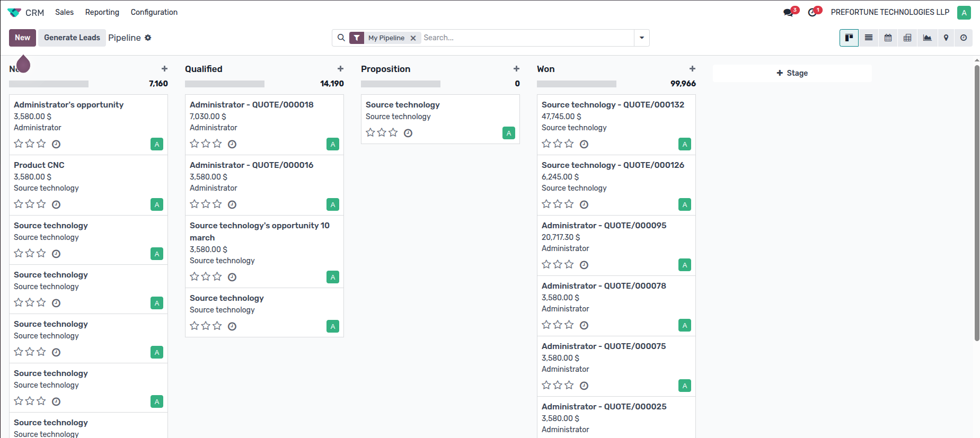This screenshot has height=438, width=980.
Task: Open Administrator's opportunity card
Action: coord(89,124)
